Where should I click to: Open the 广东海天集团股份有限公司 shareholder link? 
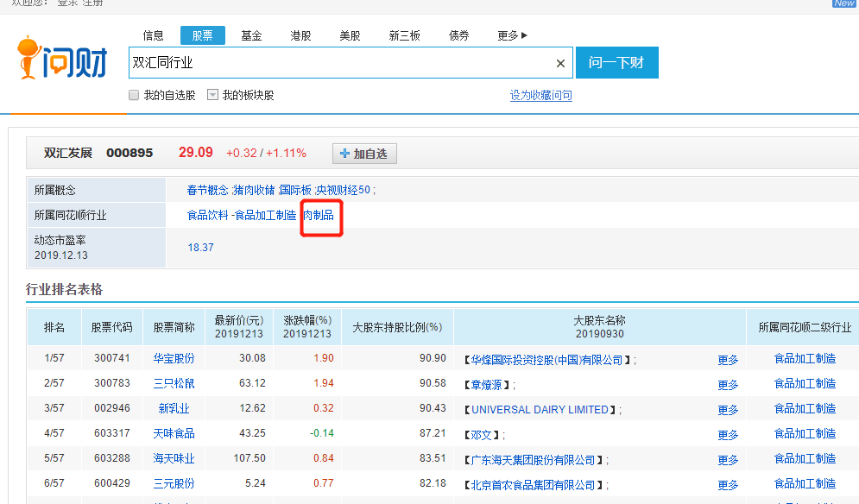click(533, 460)
